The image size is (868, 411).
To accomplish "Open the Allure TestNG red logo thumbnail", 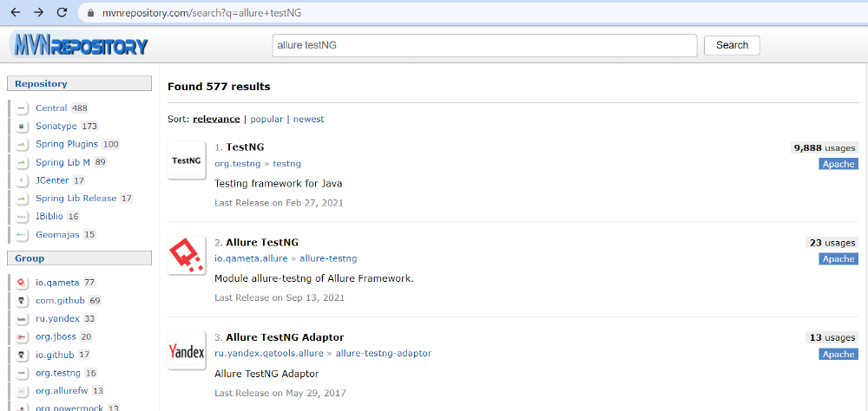I will tap(187, 256).
